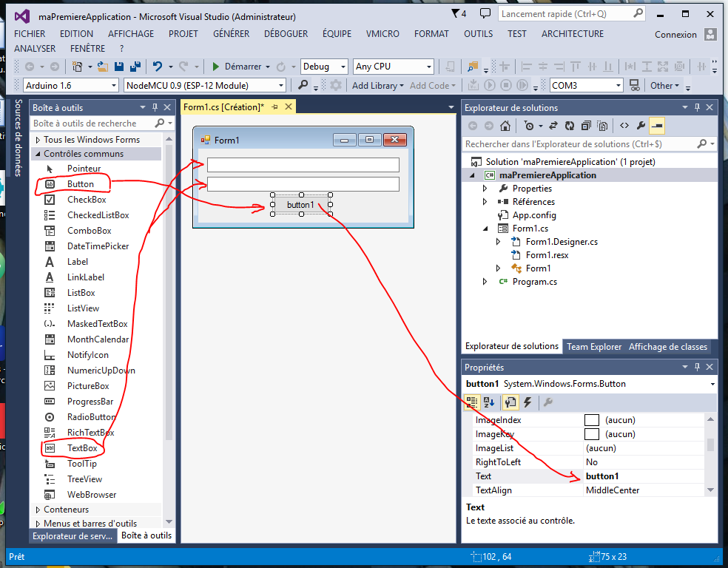
Task: Open the DÉBOGUER menu
Action: click(286, 34)
